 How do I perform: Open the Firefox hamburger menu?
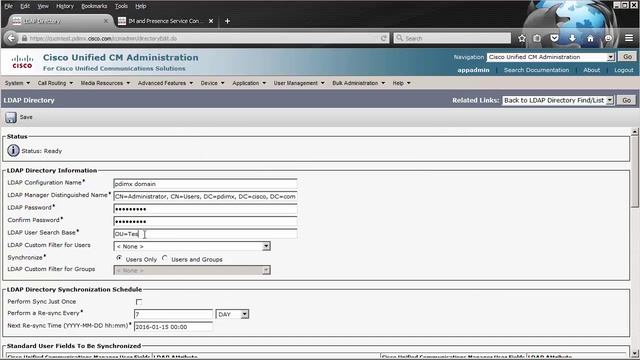tap(629, 38)
